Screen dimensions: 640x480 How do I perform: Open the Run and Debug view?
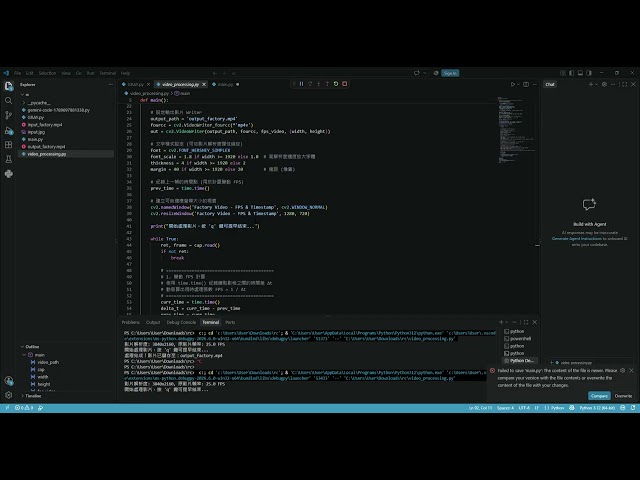tap(9, 130)
